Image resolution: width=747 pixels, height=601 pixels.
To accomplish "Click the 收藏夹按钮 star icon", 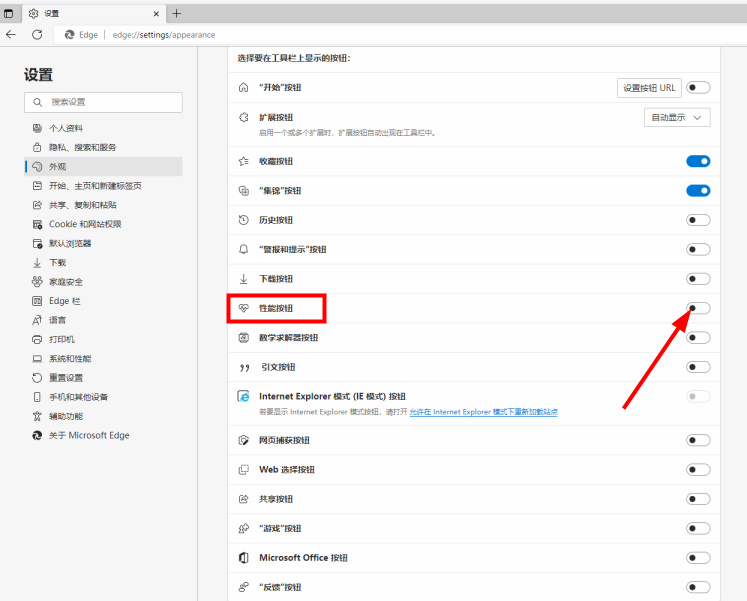I will (244, 161).
